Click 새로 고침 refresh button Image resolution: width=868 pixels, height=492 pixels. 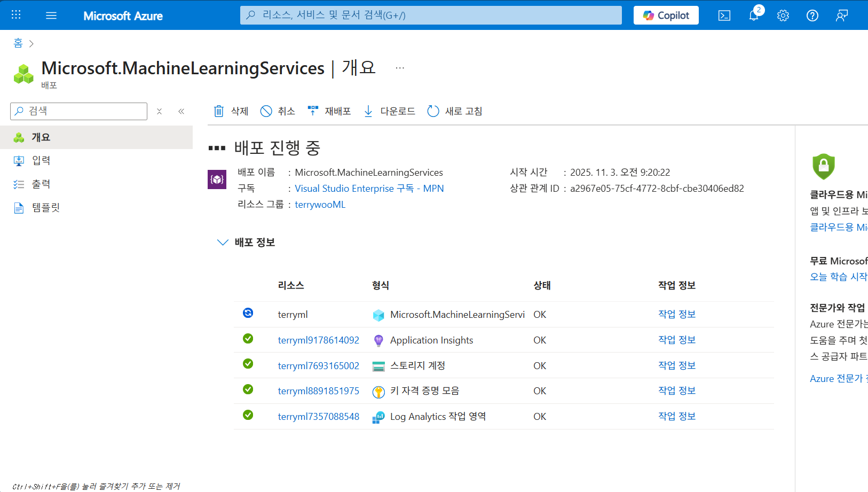tap(455, 111)
